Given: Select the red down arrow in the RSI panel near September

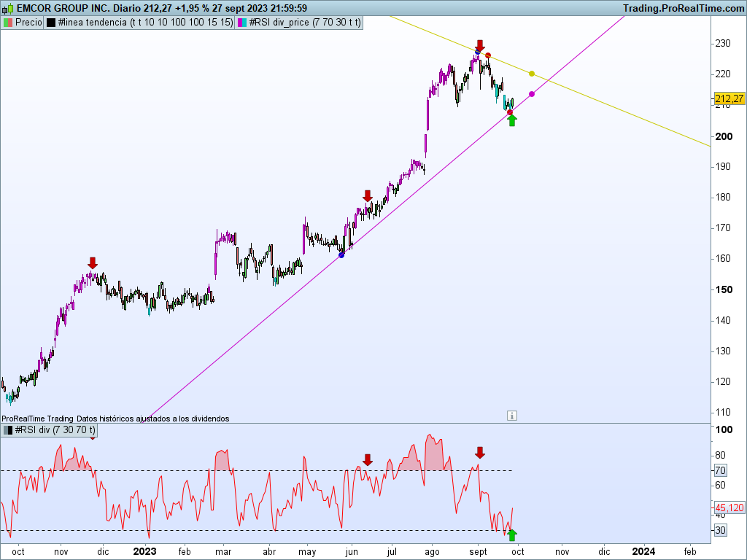Looking at the screenshot, I should [x=480, y=453].
